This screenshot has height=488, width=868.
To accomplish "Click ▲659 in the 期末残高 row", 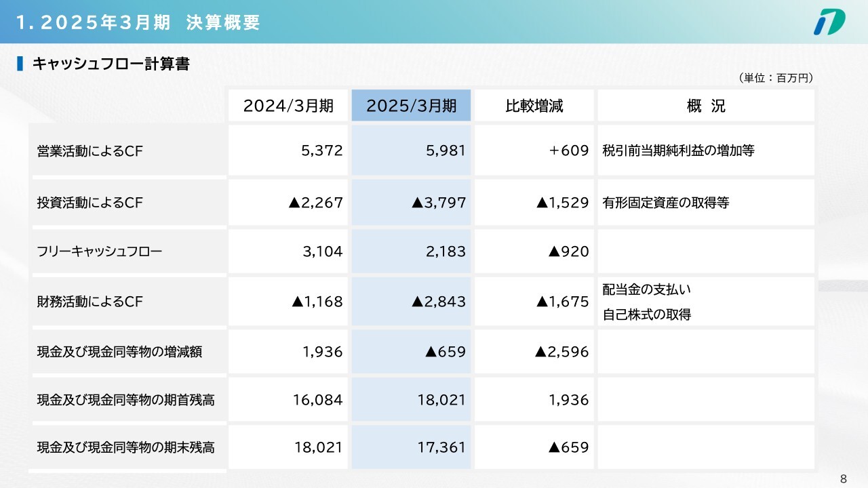I will coord(568,447).
